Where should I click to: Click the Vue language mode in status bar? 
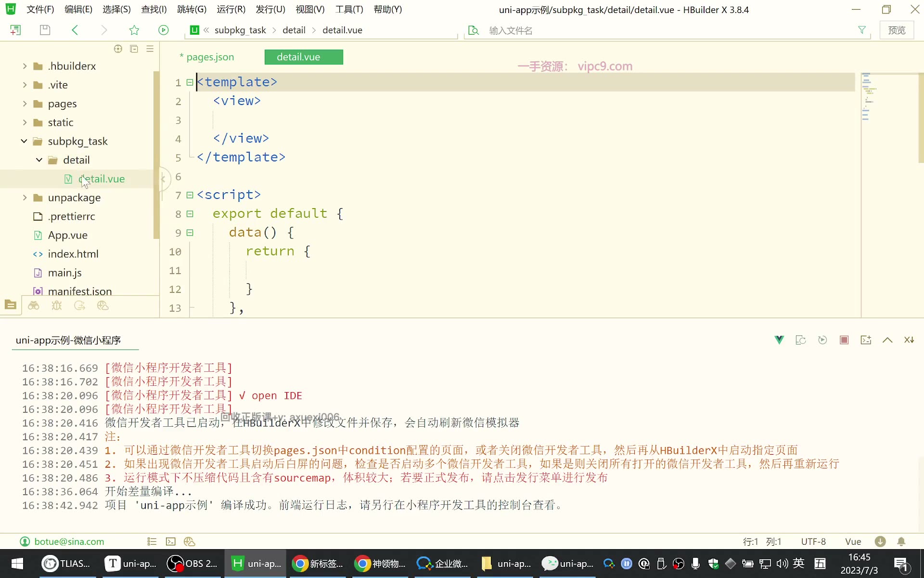[853, 541]
